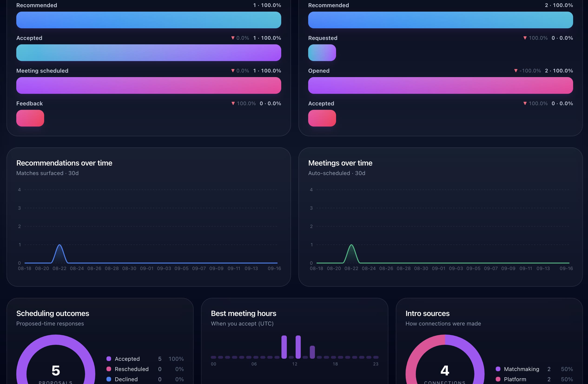Click the tall bar right of hour 12
This screenshot has height=384, width=588.
pos(298,347)
